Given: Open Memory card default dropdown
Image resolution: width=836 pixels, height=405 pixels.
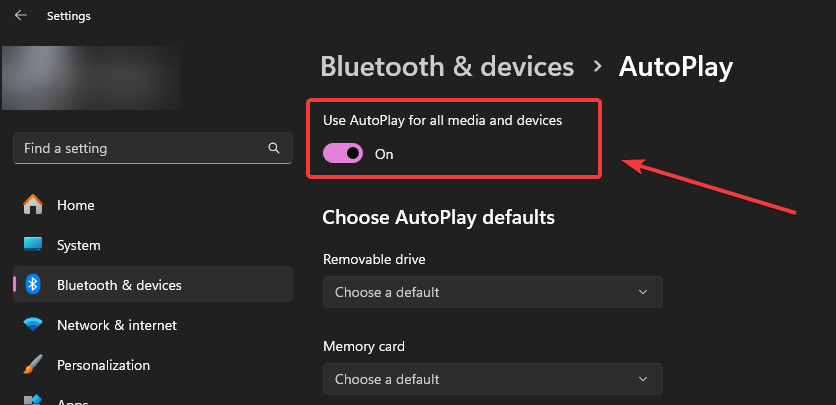Looking at the screenshot, I should coord(492,379).
